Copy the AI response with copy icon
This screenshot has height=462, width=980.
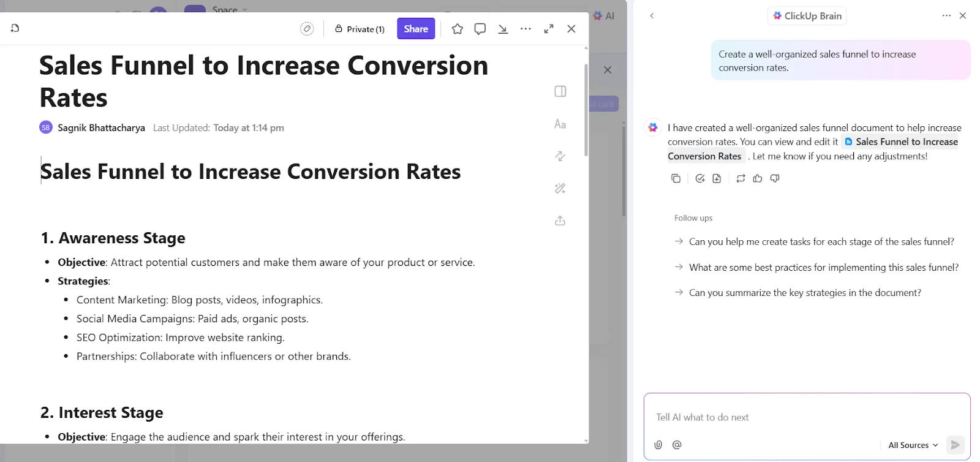[x=676, y=178]
